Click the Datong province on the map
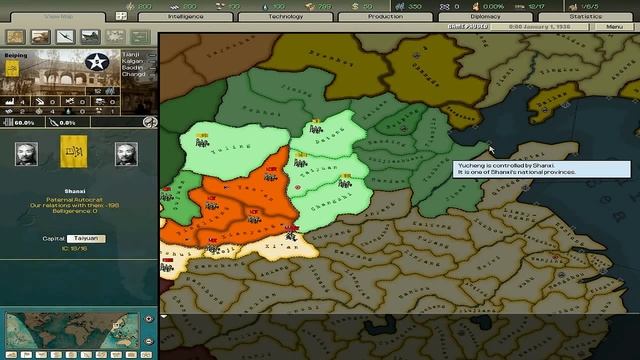 [x=335, y=137]
